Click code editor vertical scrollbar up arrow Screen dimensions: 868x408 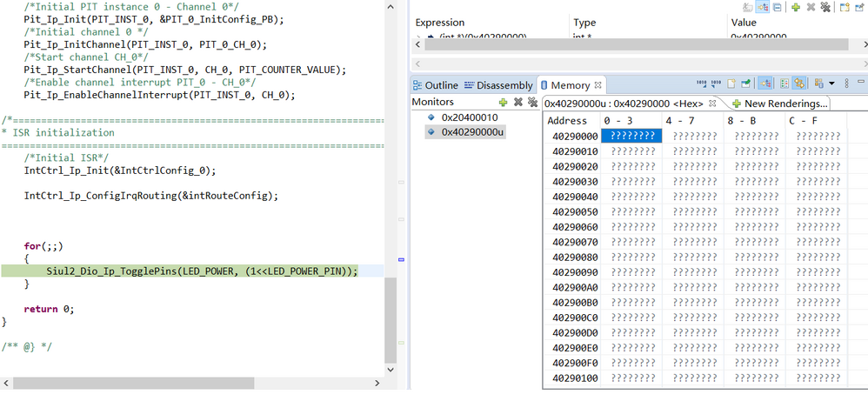tap(391, 7)
